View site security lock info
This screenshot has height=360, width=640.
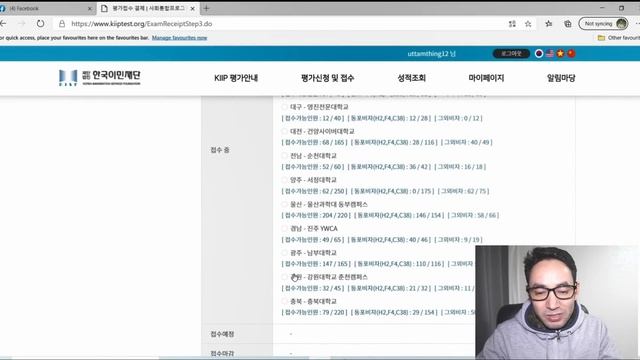tap(62, 24)
